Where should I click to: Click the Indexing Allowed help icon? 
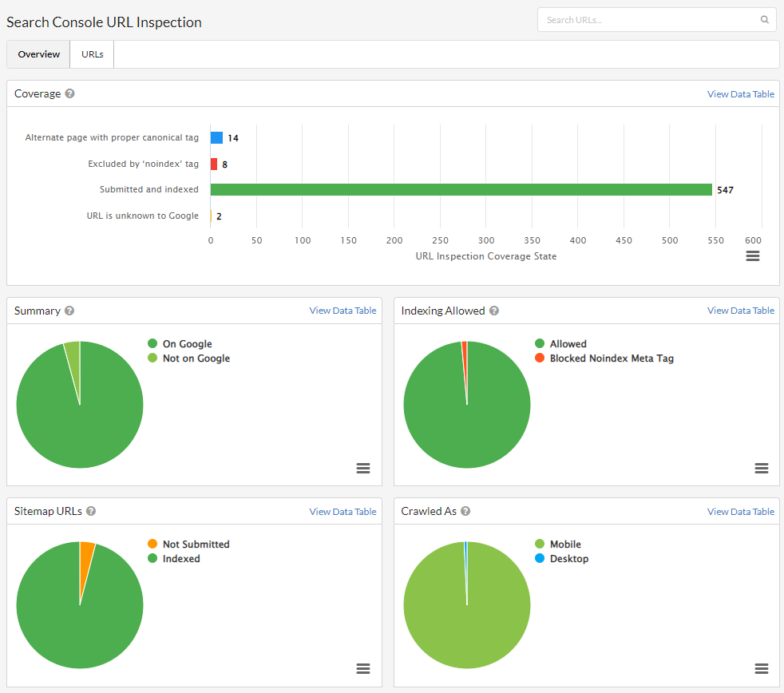point(493,311)
